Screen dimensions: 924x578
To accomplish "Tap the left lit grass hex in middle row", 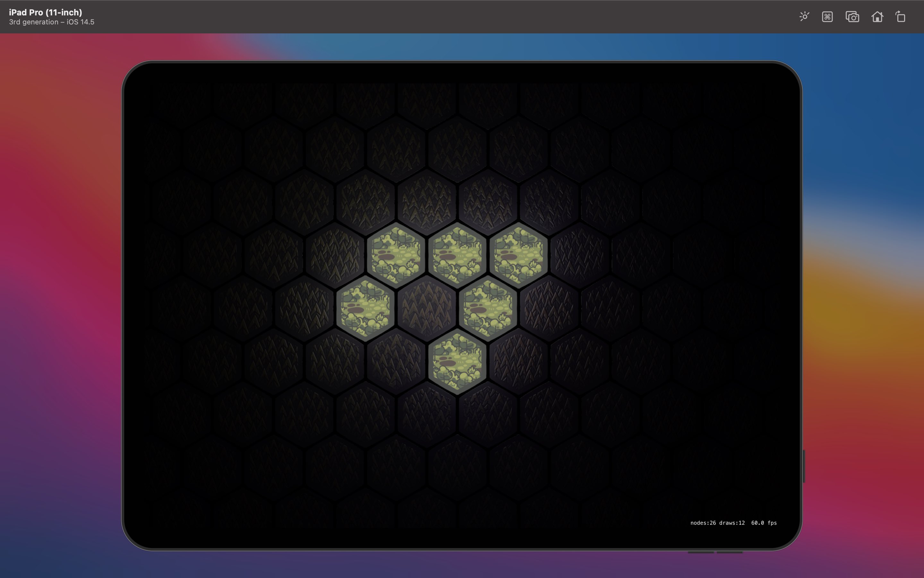I will click(365, 309).
